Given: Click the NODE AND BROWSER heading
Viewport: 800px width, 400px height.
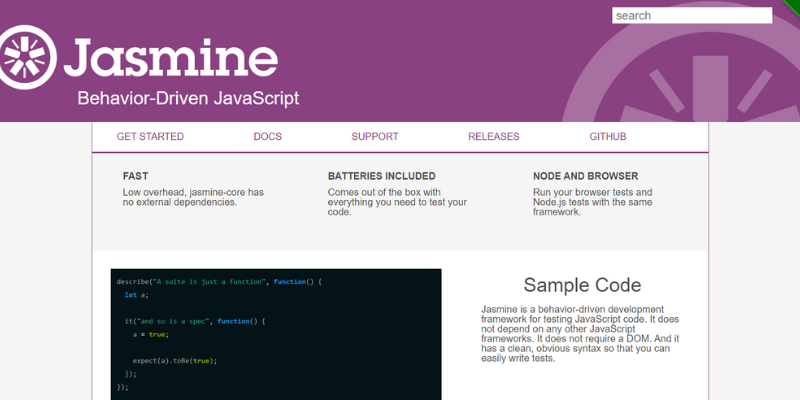Looking at the screenshot, I should (585, 176).
